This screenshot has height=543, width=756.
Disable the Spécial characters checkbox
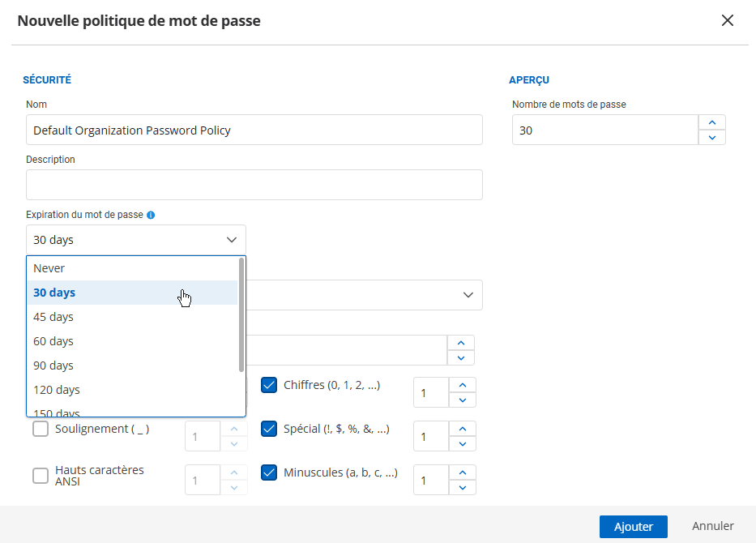pos(268,429)
